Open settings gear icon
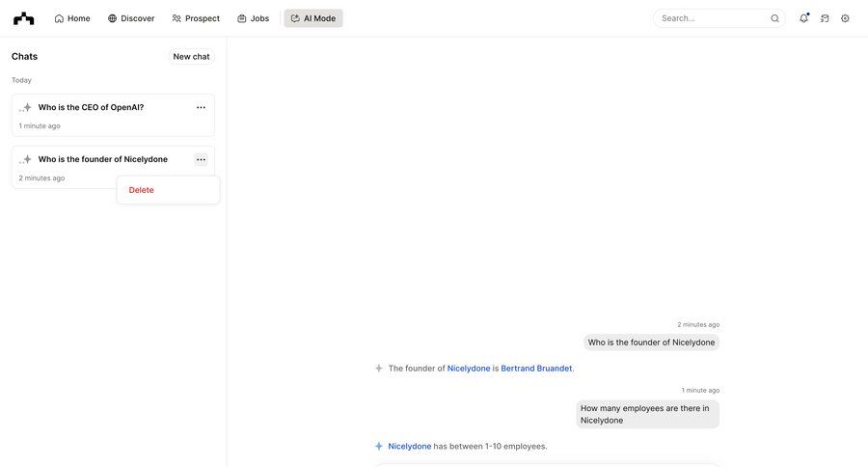This screenshot has height=467, width=868. [845, 18]
